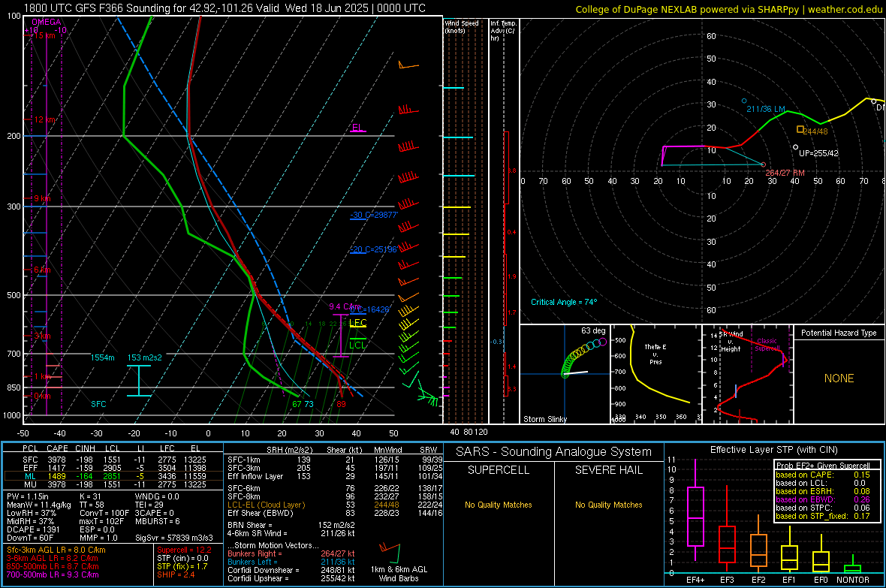Click the Bunkers left-mover circle marker on hodograph

744,101
